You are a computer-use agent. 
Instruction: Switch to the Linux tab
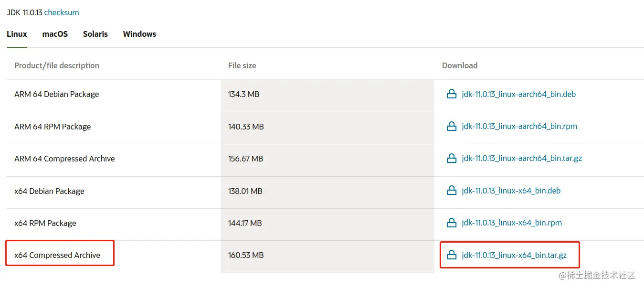point(17,34)
